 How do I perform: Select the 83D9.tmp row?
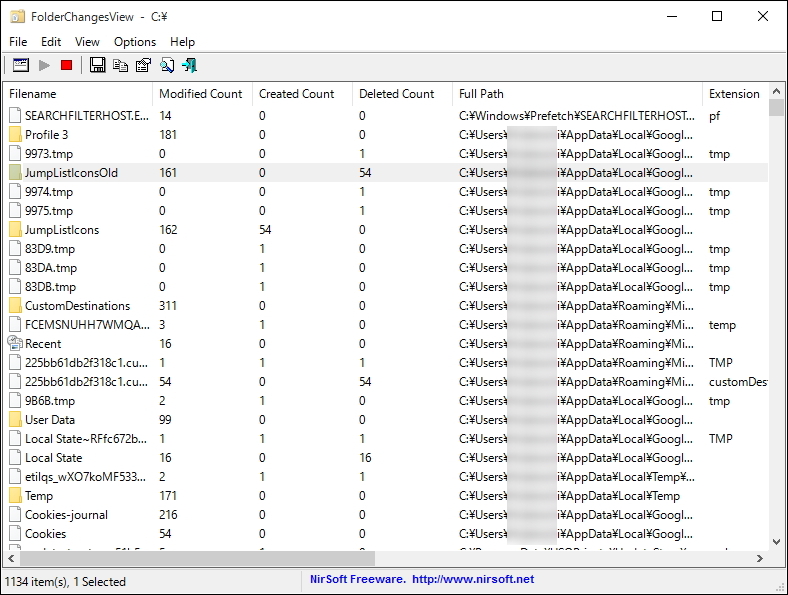[385, 249]
